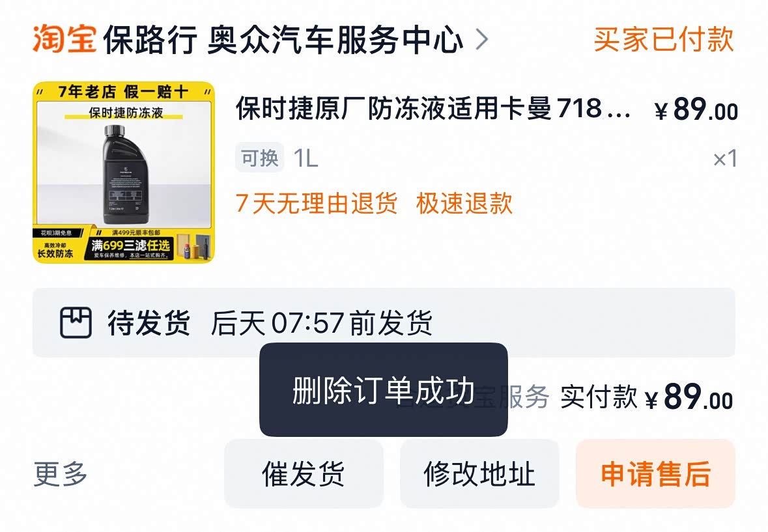The width and height of the screenshot is (768, 532).
Task: Click the 修改地址 button
Action: pos(479,474)
